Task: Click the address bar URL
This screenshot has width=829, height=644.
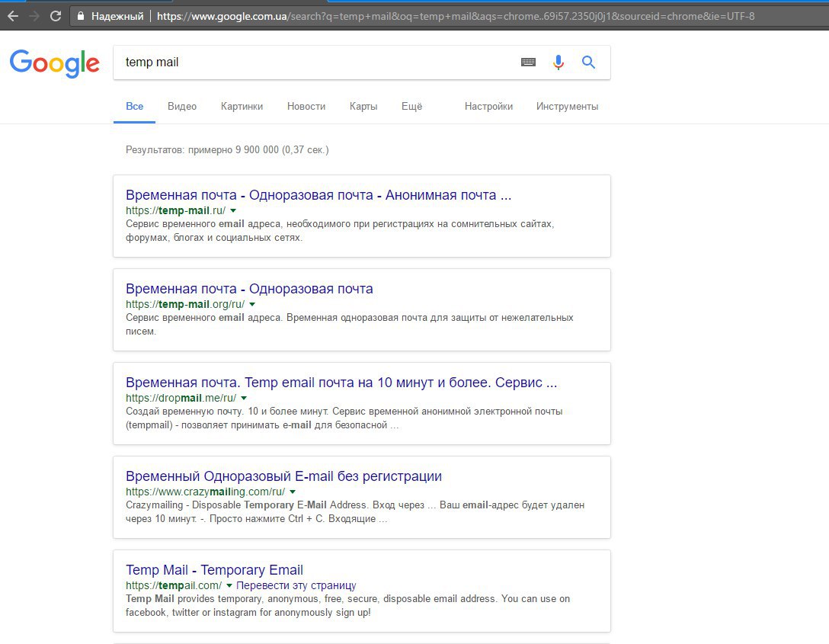Action: pos(455,17)
